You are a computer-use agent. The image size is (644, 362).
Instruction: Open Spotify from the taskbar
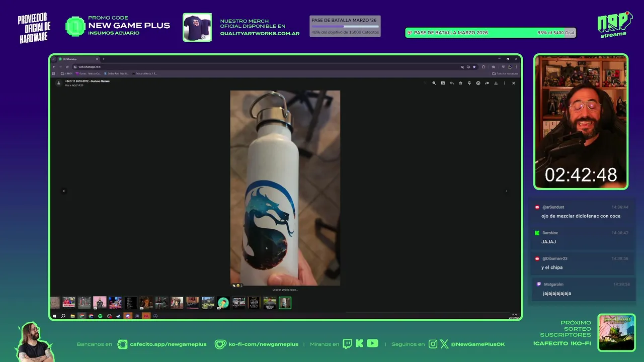[x=100, y=316]
